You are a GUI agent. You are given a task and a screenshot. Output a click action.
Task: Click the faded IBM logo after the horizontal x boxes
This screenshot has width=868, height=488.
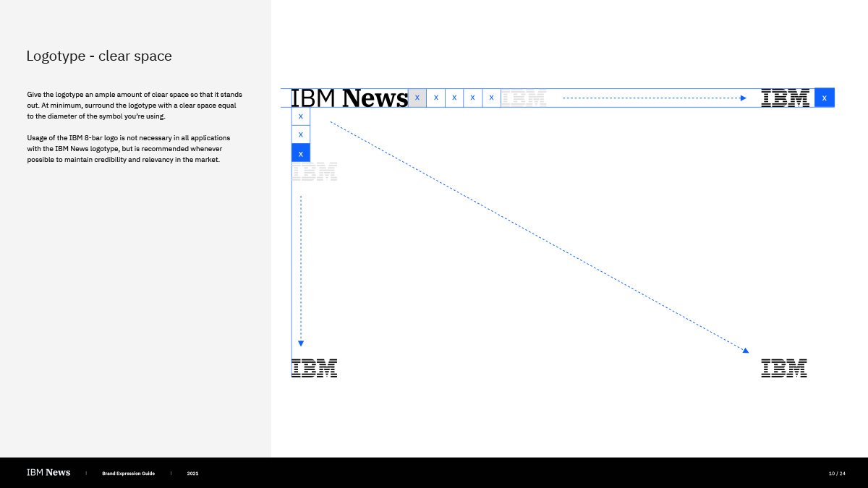point(524,98)
